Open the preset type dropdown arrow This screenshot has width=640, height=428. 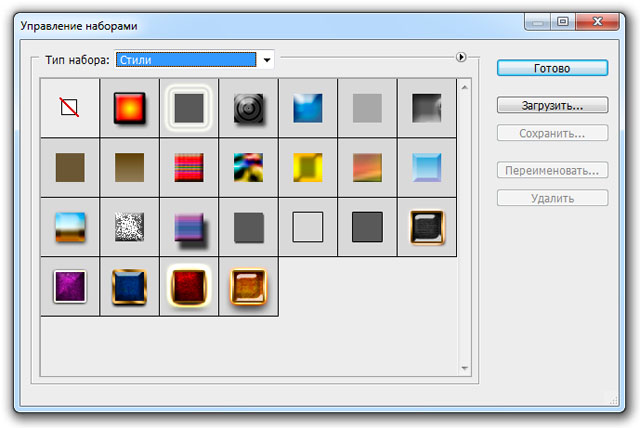(x=267, y=60)
